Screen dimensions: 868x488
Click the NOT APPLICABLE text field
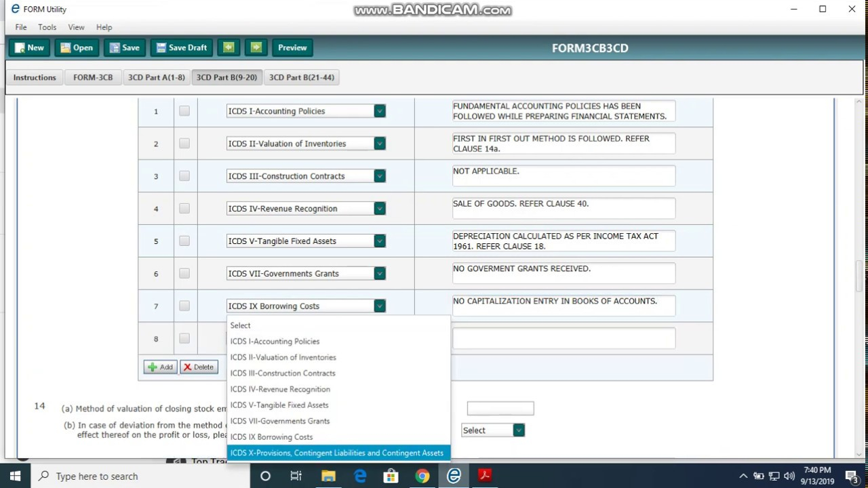[x=564, y=176]
